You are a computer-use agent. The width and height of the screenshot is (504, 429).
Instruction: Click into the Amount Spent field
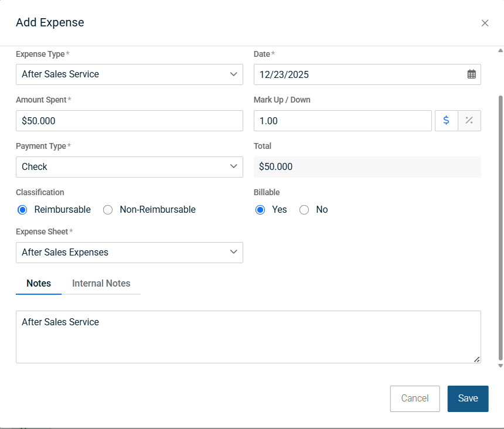[x=129, y=121]
